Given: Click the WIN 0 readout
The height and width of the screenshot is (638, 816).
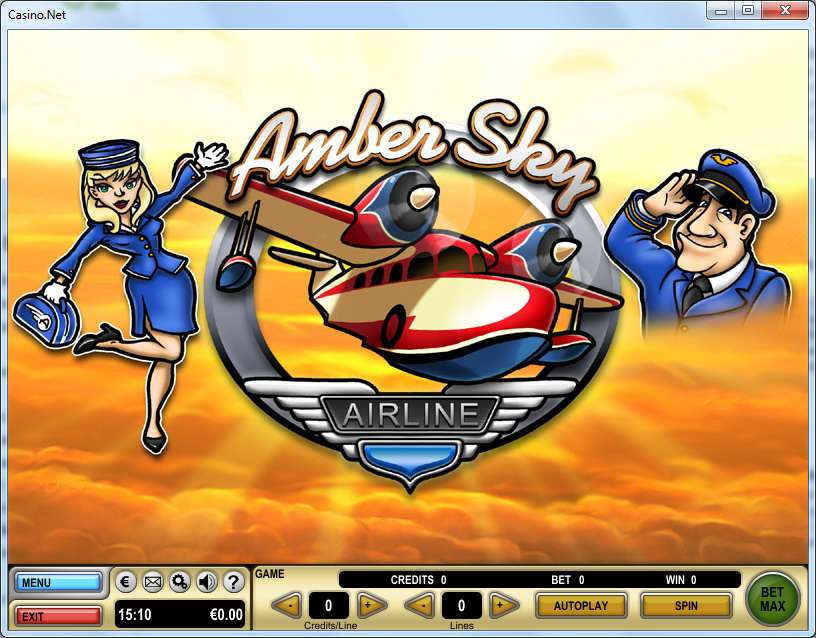Looking at the screenshot, I should (x=681, y=580).
